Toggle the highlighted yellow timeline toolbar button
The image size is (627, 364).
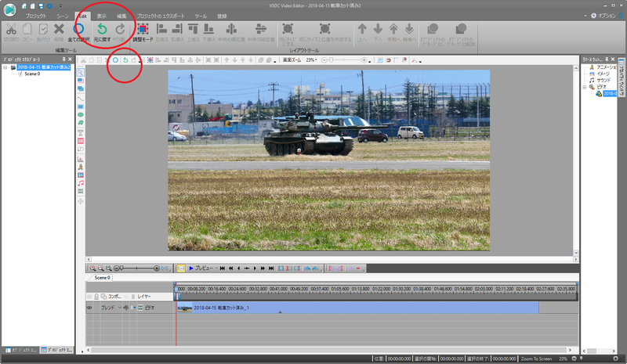click(181, 268)
